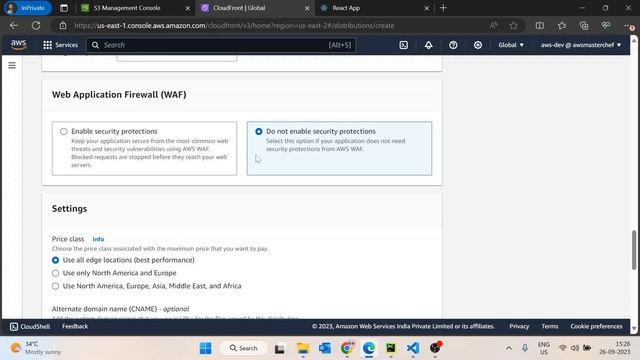640x360 pixels.
Task: Open Windows taskbar Search box
Action: pyautogui.click(x=244, y=348)
